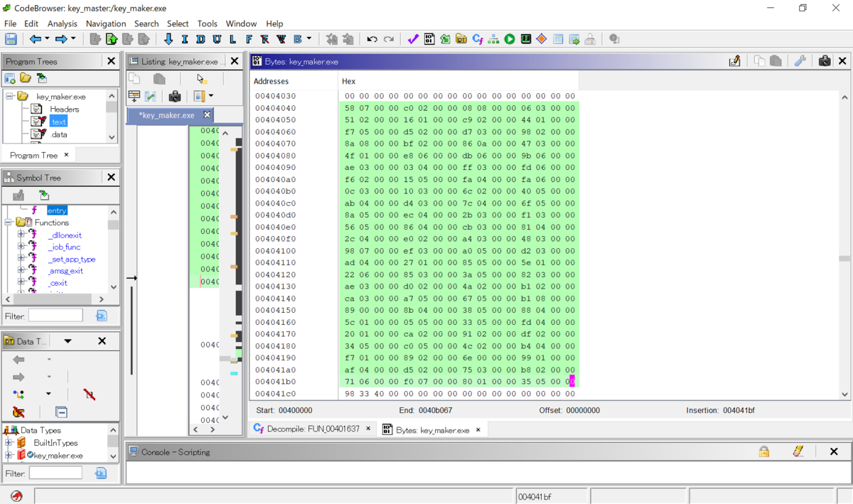Go to next instruction with I icon

[x=185, y=39]
